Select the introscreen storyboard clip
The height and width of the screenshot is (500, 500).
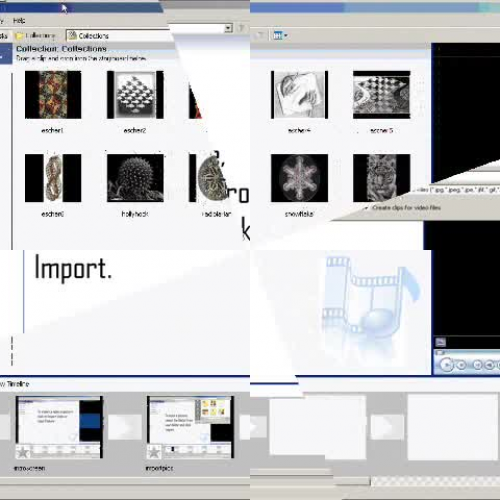59,427
